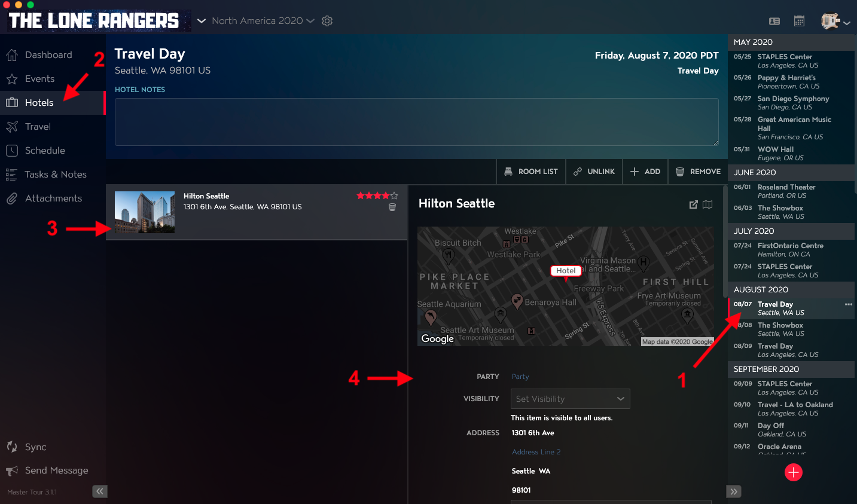
Task: Open the contact card icon in header
Action: pos(774,21)
